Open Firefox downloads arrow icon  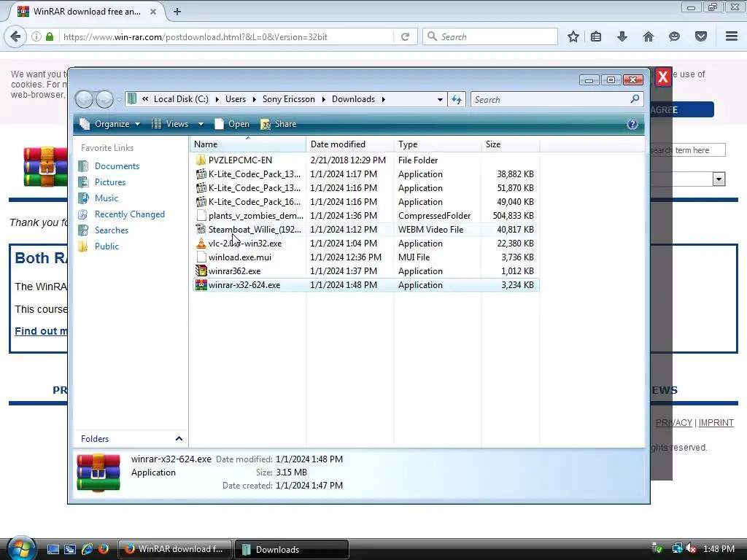[622, 36]
